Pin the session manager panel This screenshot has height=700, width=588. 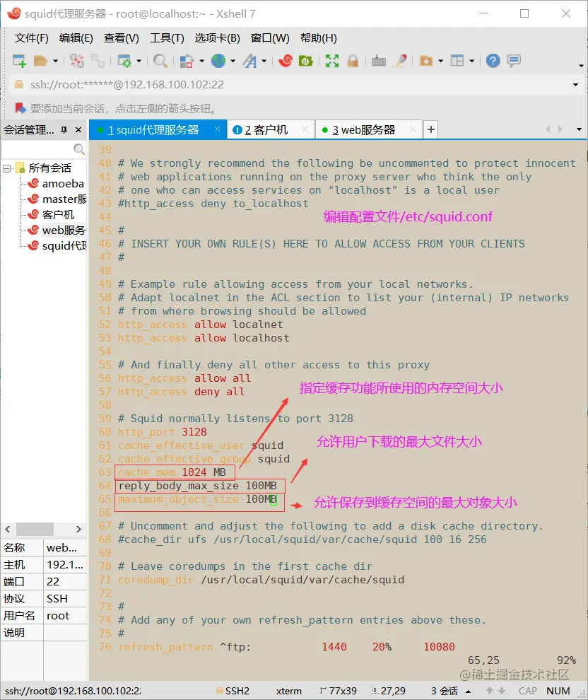64,130
